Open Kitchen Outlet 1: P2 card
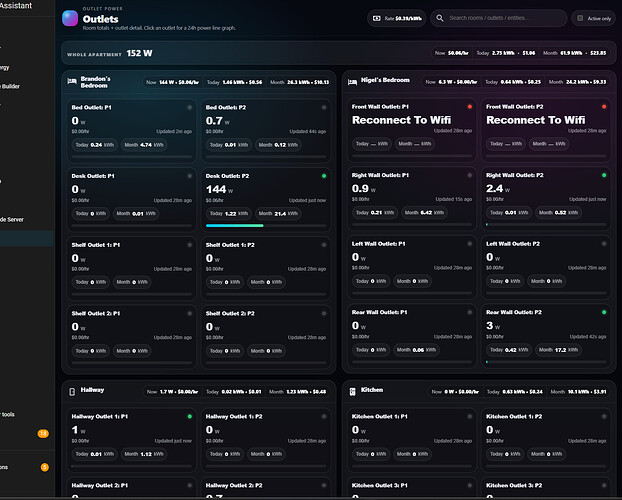Image resolution: width=622 pixels, height=500 pixels. [546, 440]
